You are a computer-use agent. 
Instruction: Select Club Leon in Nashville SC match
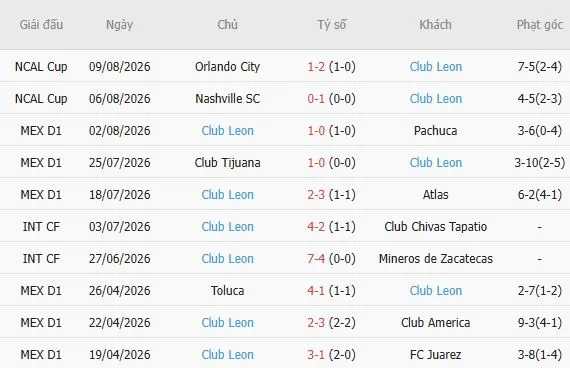tap(435, 99)
